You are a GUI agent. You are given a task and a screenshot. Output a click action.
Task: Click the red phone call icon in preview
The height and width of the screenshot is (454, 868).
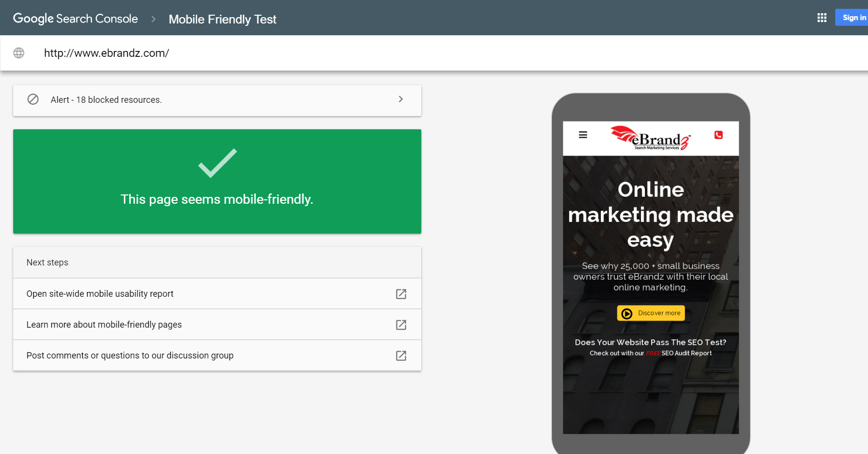(x=719, y=135)
